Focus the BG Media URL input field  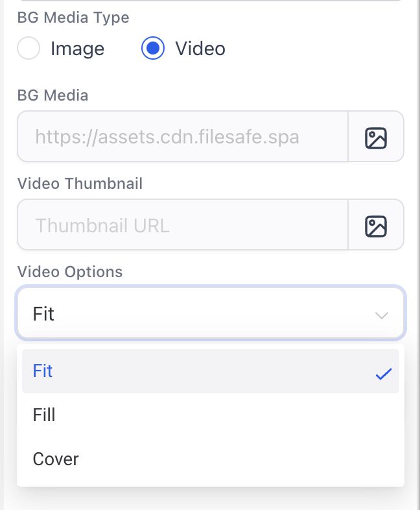[x=183, y=137]
